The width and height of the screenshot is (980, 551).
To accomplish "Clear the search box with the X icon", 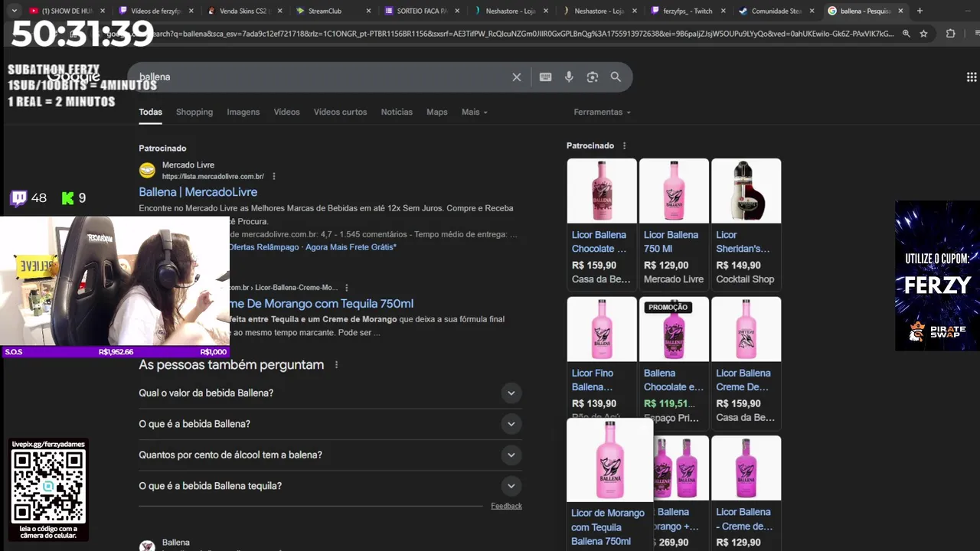I will click(x=517, y=77).
